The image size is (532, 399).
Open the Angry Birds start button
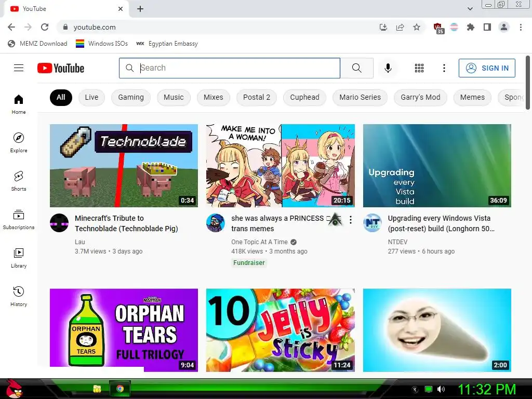[x=14, y=389]
